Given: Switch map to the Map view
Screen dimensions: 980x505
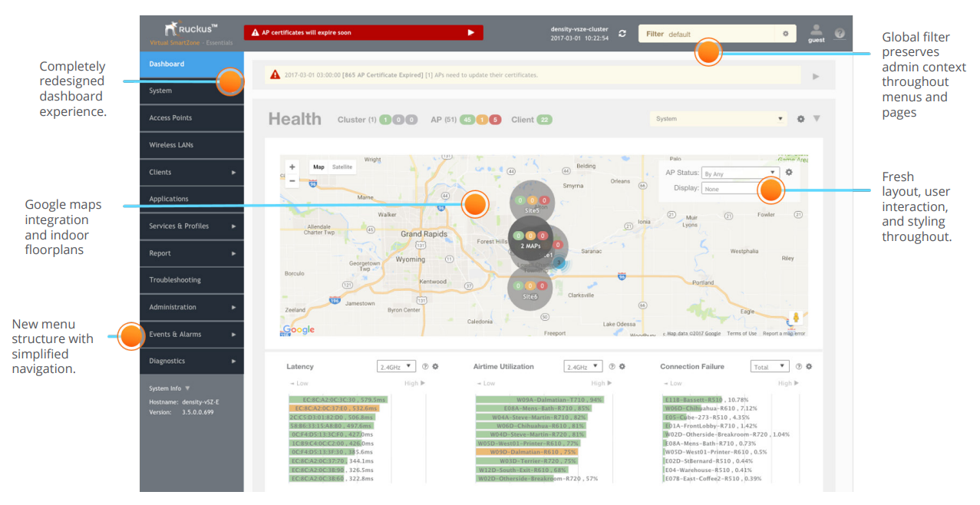Looking at the screenshot, I should point(318,167).
